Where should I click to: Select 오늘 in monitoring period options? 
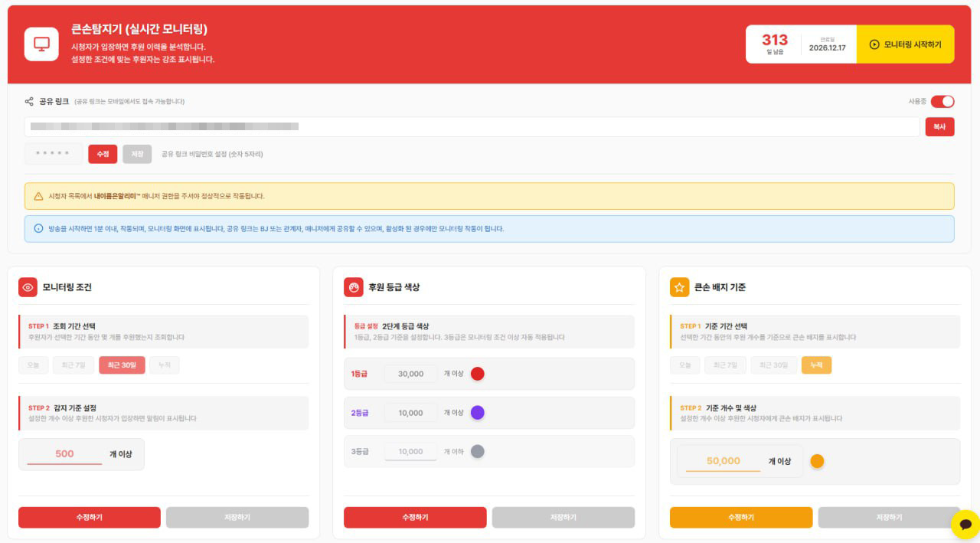click(x=34, y=365)
